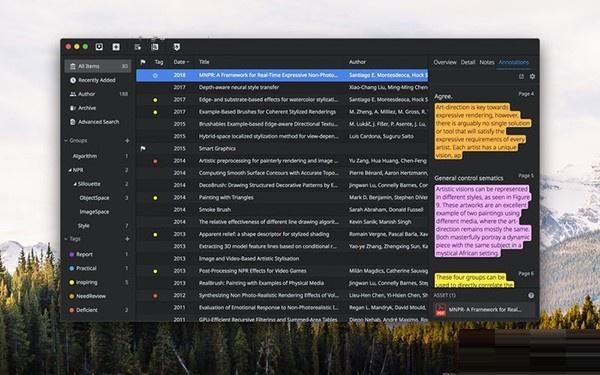The image size is (600, 375).
Task: Open annotations settings gear icon
Action: pos(532,77)
